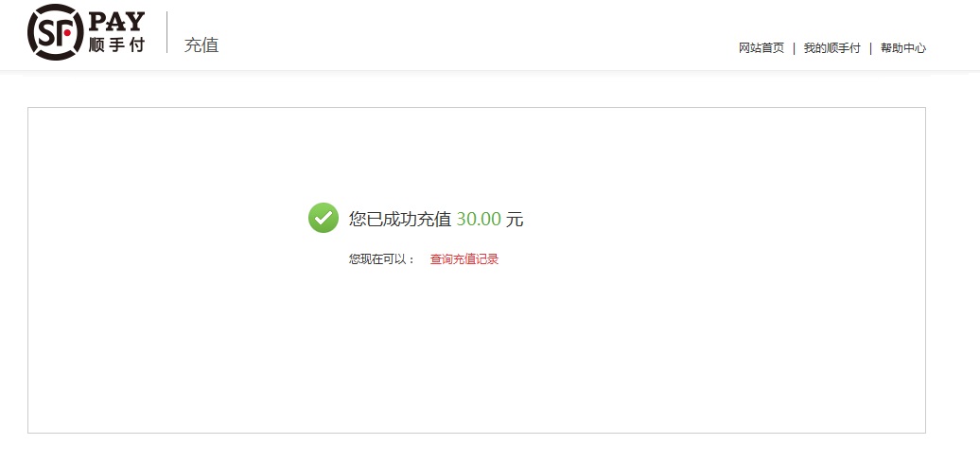The width and height of the screenshot is (980, 462).
Task: Select the 充值 page title
Action: (x=201, y=45)
